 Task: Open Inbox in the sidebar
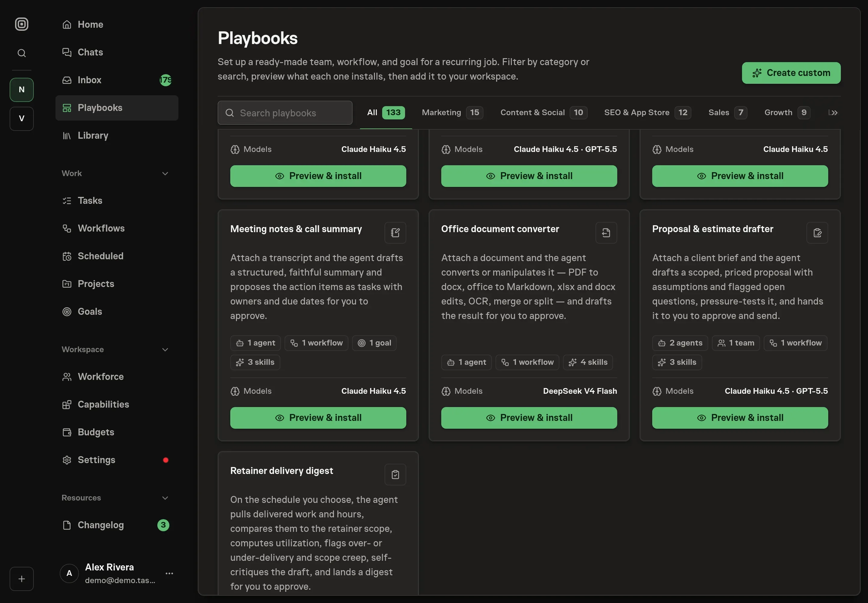click(x=117, y=80)
